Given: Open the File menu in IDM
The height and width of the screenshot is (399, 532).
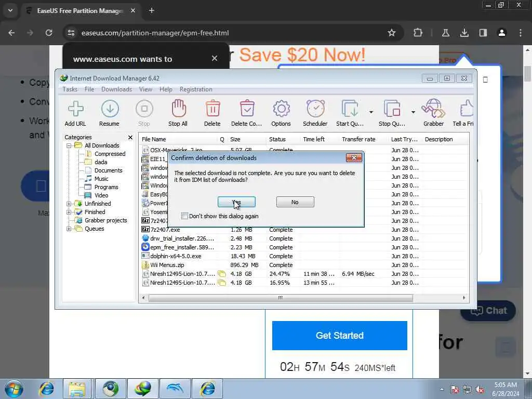Looking at the screenshot, I should click(x=89, y=89).
